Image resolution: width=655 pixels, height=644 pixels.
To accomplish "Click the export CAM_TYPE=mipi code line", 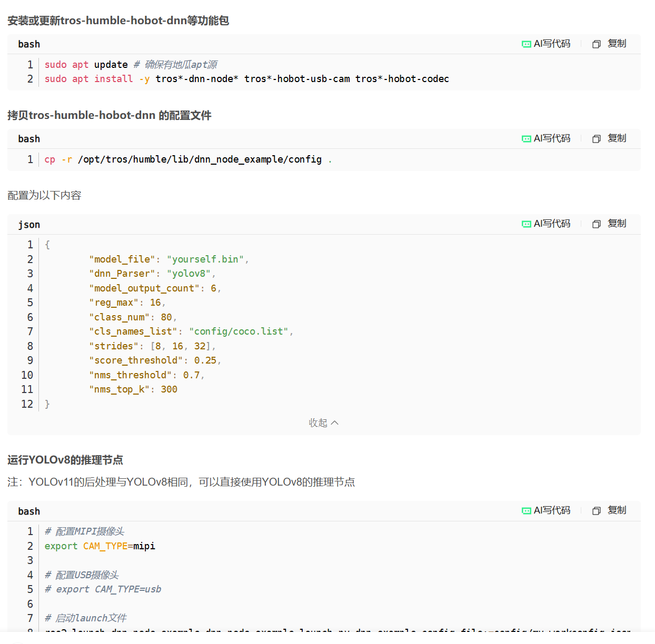I will coord(100,546).
